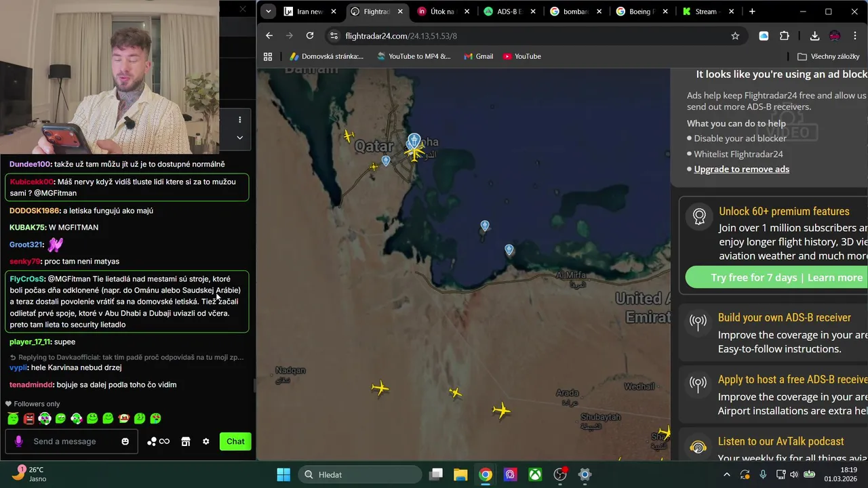This screenshot has height=488, width=868.
Task: Collapse the chevron above the chat list
Action: pos(239,138)
